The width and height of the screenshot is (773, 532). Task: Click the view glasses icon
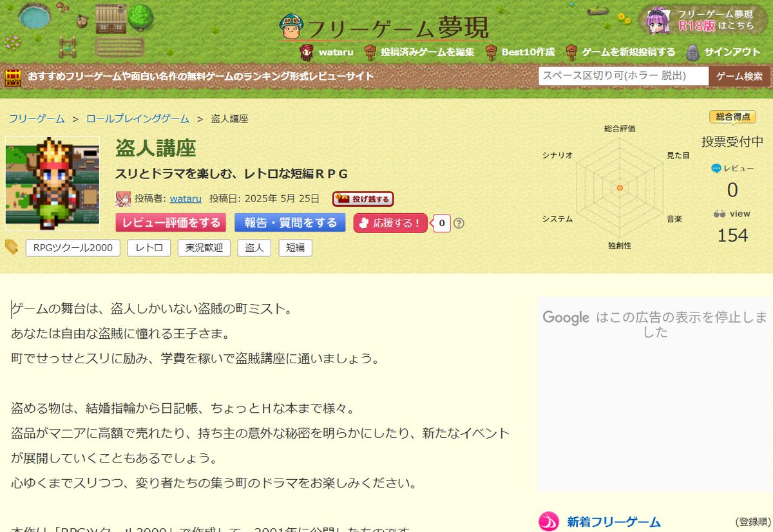pyautogui.click(x=720, y=214)
